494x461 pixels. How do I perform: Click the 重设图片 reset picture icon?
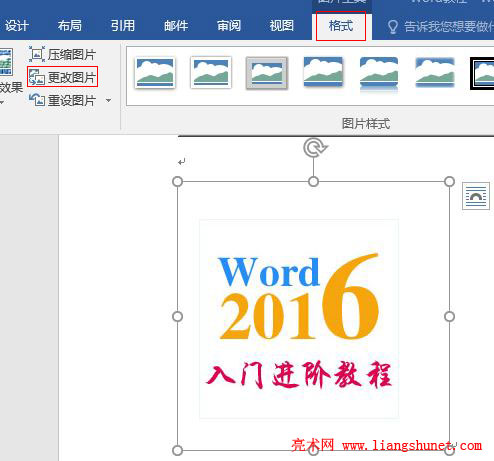point(37,100)
